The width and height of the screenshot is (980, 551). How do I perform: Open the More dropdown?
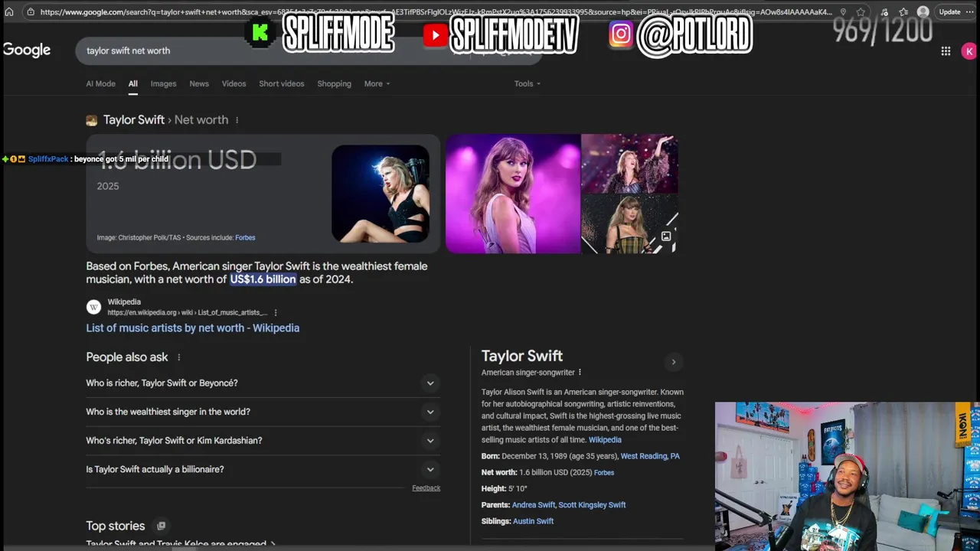377,83
